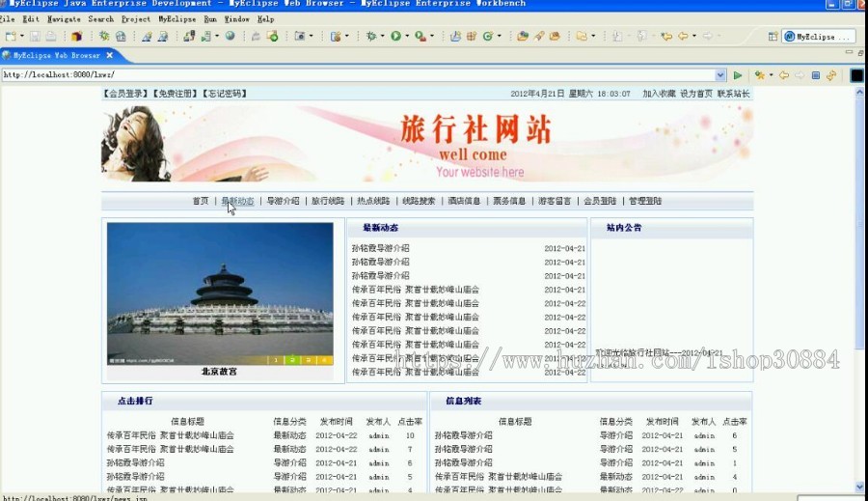Click the New wizard toolbar icon
The height and width of the screenshot is (501, 868).
pos(11,37)
